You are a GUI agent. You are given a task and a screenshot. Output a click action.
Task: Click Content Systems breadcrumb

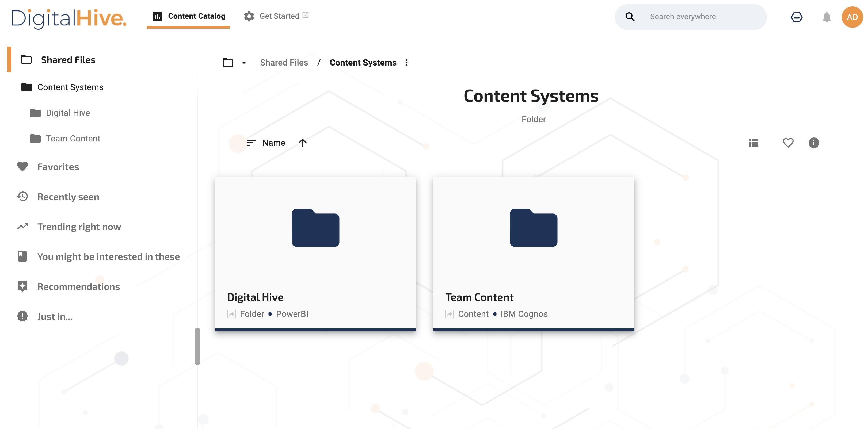[x=363, y=63]
